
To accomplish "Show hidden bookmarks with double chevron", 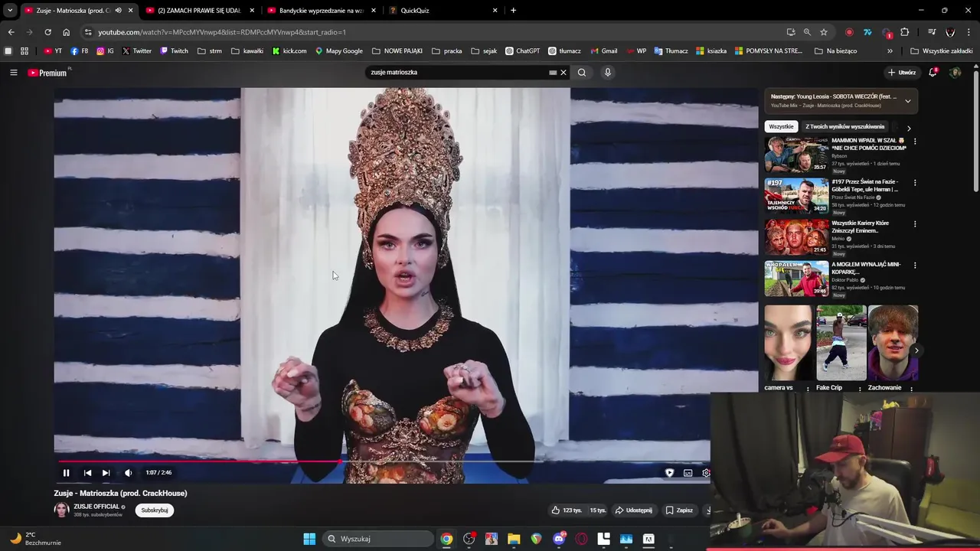I will tap(890, 51).
